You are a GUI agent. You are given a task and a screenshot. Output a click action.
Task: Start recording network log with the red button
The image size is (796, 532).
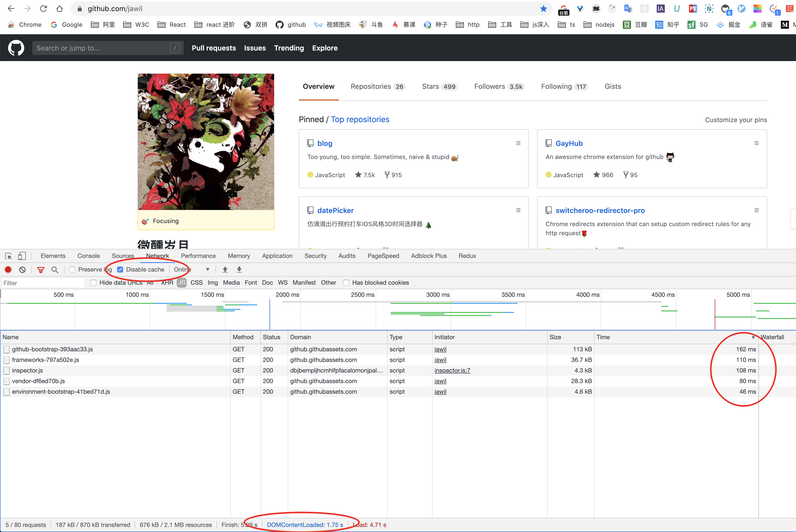tap(8, 270)
